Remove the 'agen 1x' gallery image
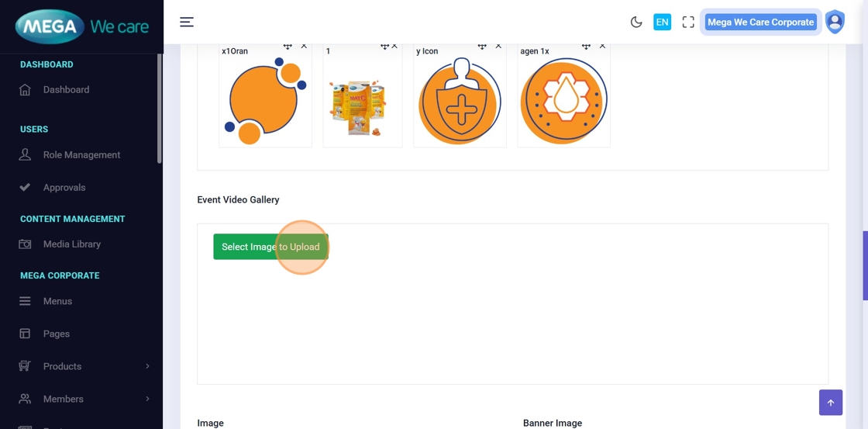 coord(602,47)
